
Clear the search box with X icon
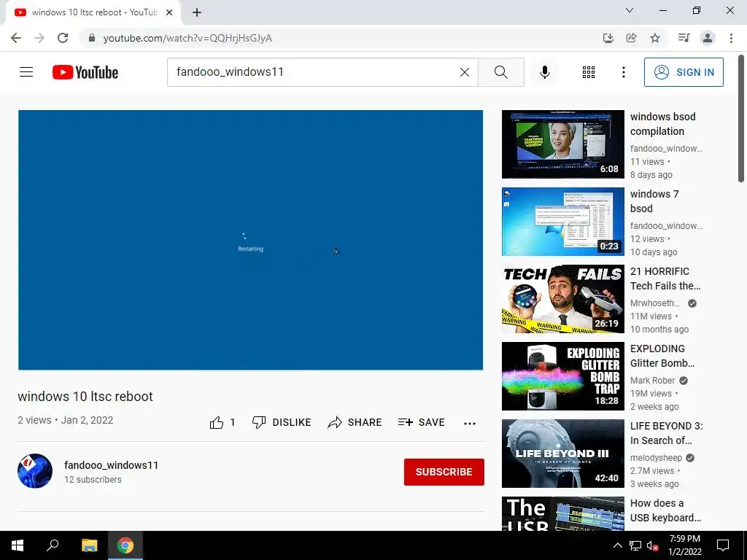tap(465, 72)
